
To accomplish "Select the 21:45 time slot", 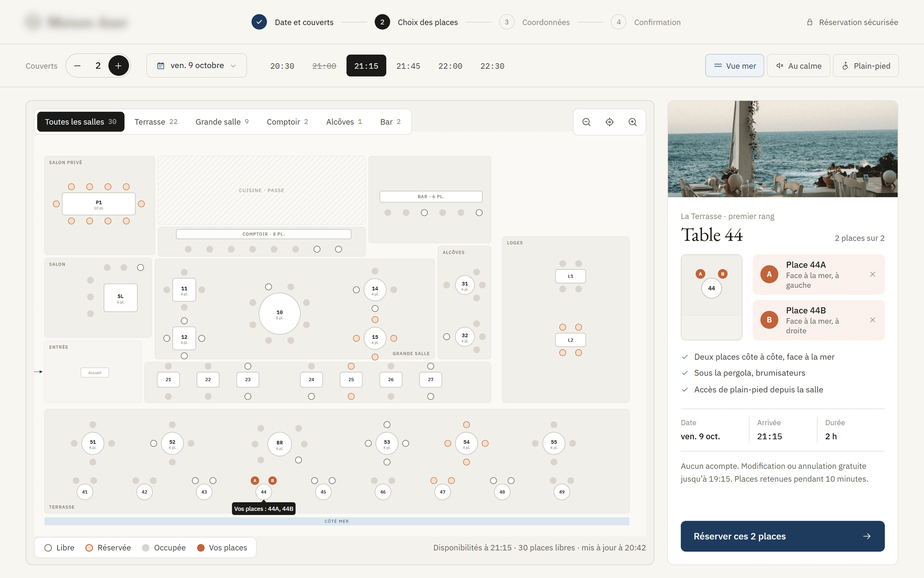I will tap(408, 66).
